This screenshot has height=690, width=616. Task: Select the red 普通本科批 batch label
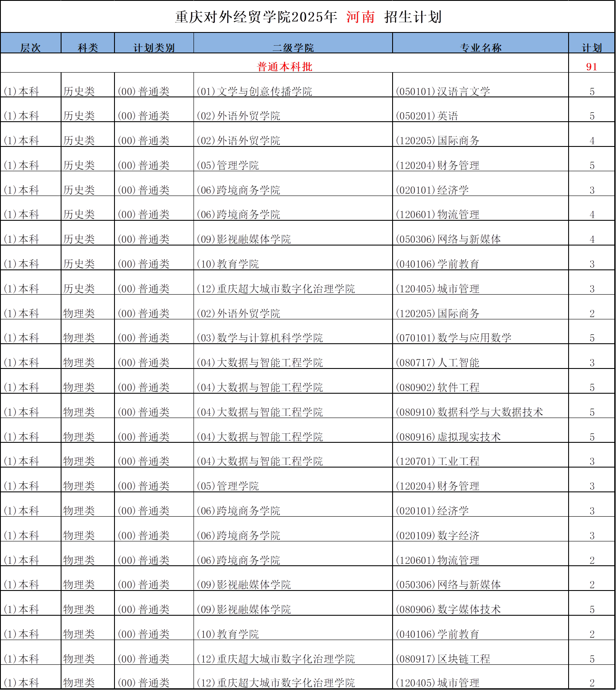(x=285, y=67)
